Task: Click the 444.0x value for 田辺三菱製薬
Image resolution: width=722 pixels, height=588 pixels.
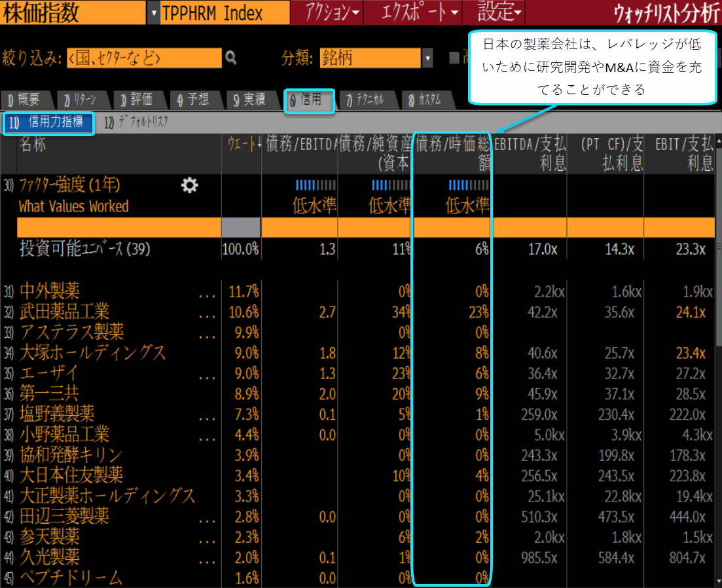Action: (x=687, y=517)
